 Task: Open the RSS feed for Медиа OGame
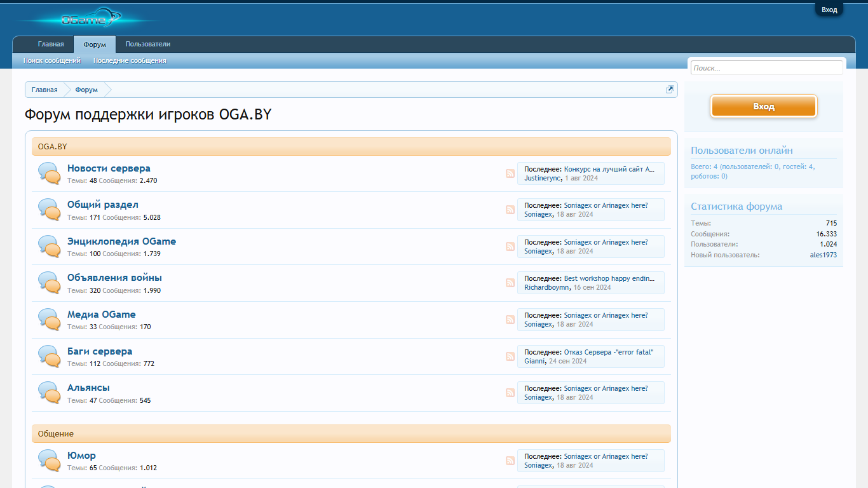(x=510, y=320)
